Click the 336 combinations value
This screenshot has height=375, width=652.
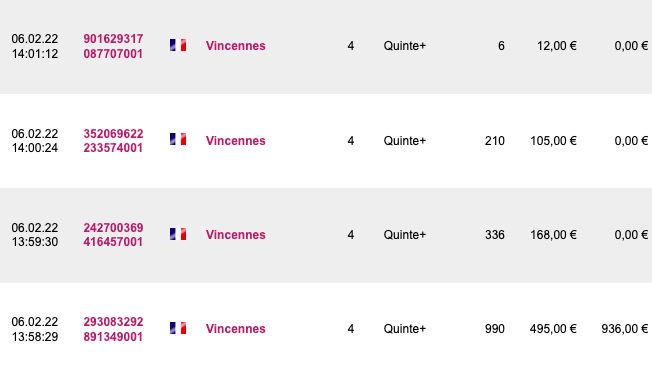[x=495, y=235]
